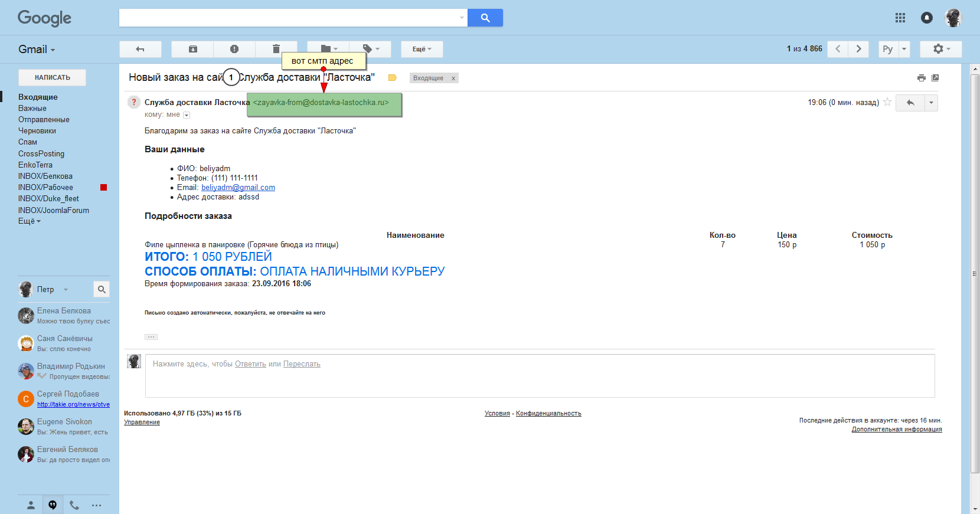The height and width of the screenshot is (514, 980).
Task: Toggle the yellow importance marker
Action: pyautogui.click(x=393, y=78)
